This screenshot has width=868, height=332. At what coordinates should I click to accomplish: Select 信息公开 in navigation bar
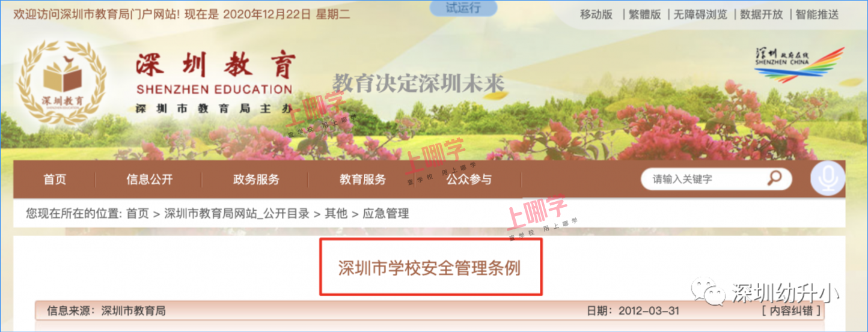[150, 179]
